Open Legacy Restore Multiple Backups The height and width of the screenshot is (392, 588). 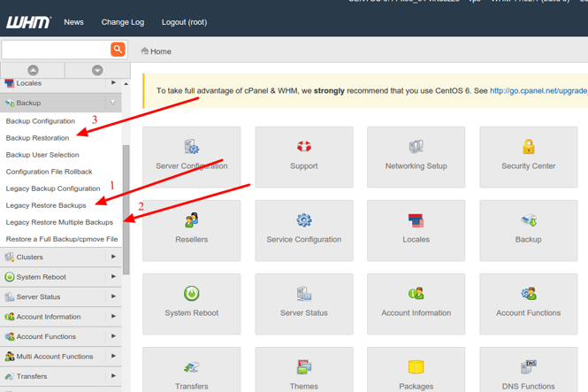[x=59, y=222]
